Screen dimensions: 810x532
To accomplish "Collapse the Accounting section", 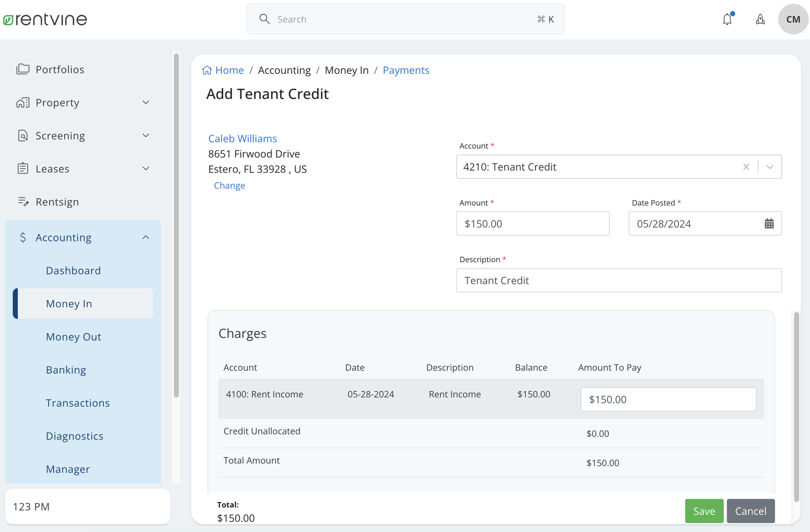I will point(146,237).
